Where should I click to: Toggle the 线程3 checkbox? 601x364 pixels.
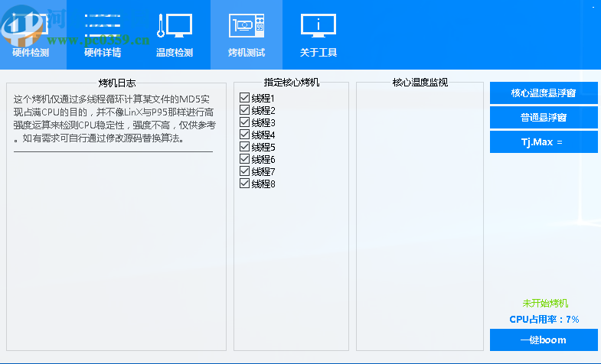(x=244, y=122)
